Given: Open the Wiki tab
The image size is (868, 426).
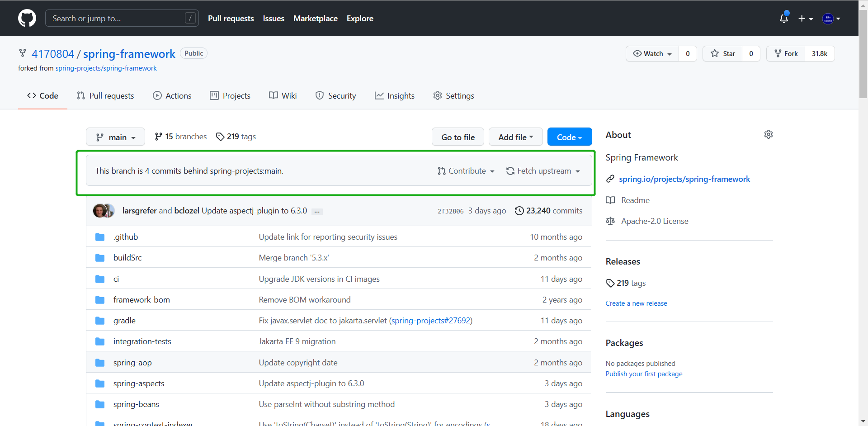Looking at the screenshot, I should coord(283,96).
